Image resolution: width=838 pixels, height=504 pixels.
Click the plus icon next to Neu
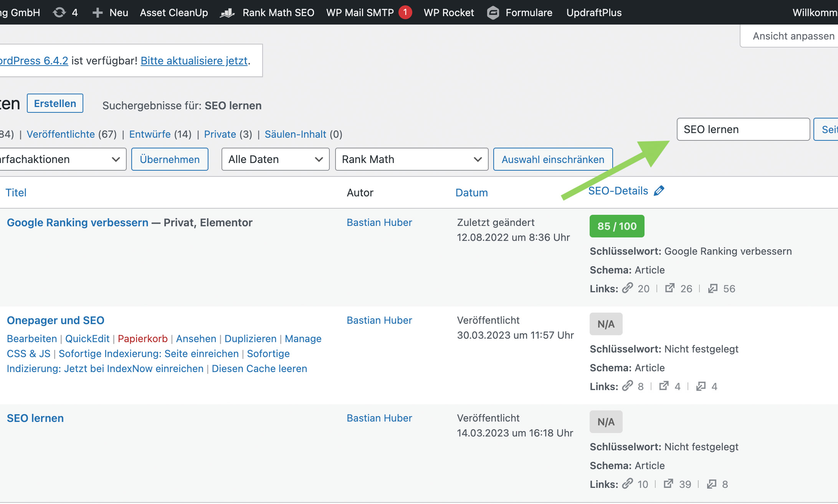(x=98, y=13)
